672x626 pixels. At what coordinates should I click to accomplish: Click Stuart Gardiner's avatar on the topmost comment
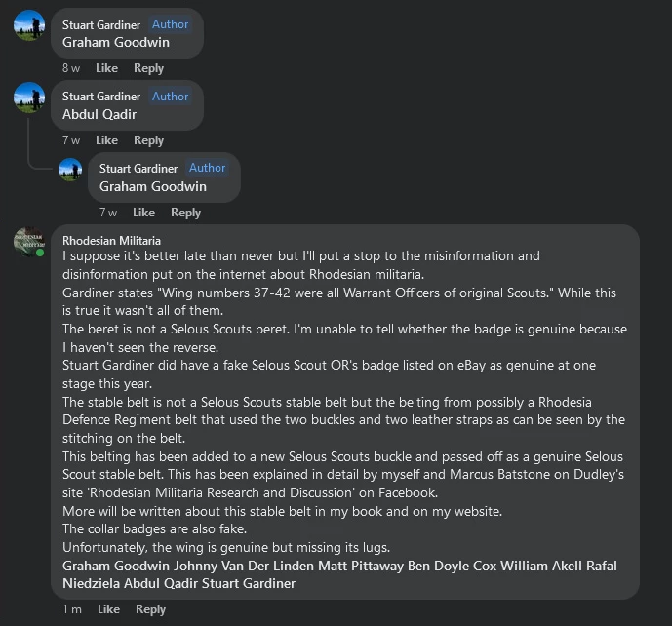click(x=29, y=25)
